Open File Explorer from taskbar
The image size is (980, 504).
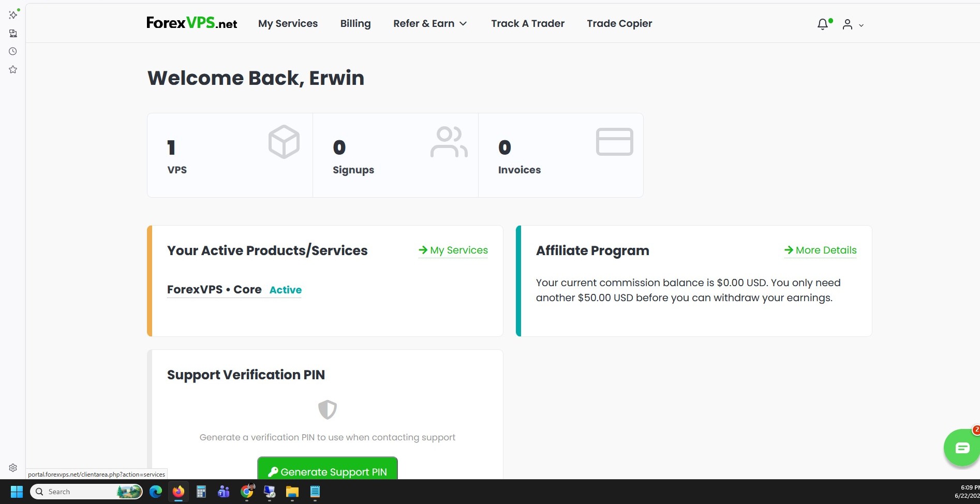(292, 492)
